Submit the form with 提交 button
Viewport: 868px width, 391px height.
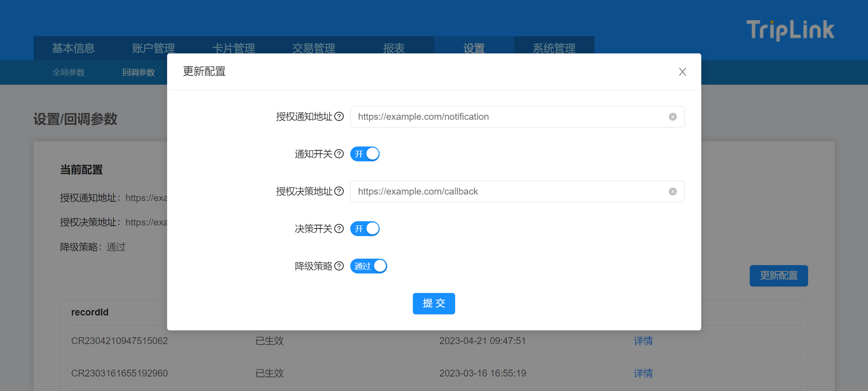click(x=434, y=304)
